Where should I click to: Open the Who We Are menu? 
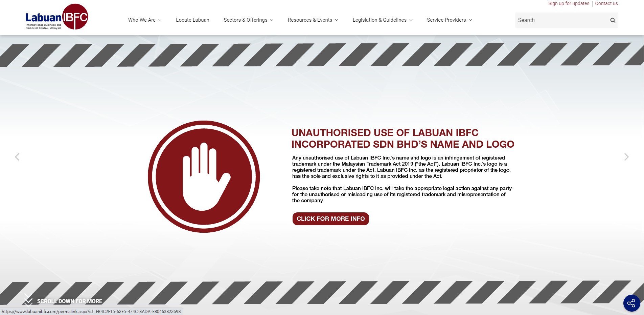(x=142, y=20)
